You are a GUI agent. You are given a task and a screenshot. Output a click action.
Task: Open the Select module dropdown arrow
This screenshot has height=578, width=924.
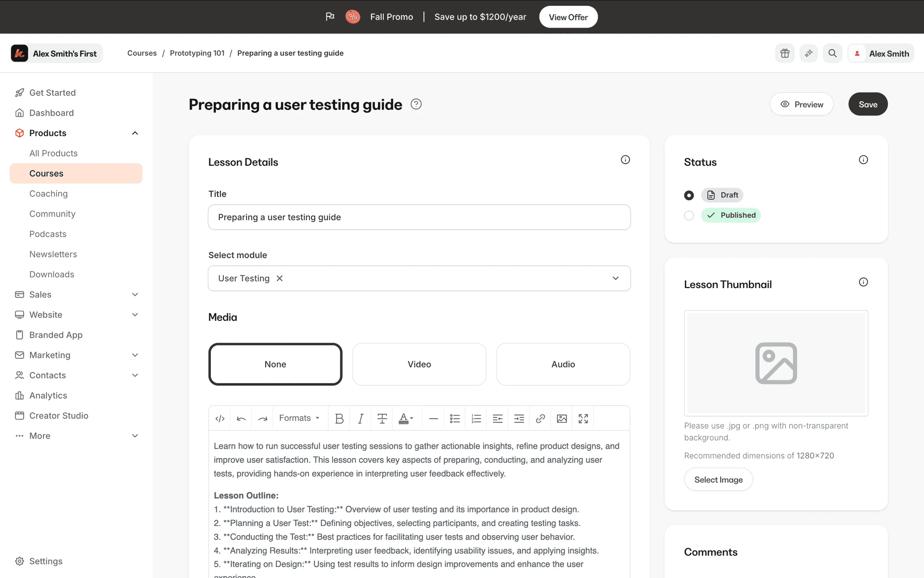616,278
